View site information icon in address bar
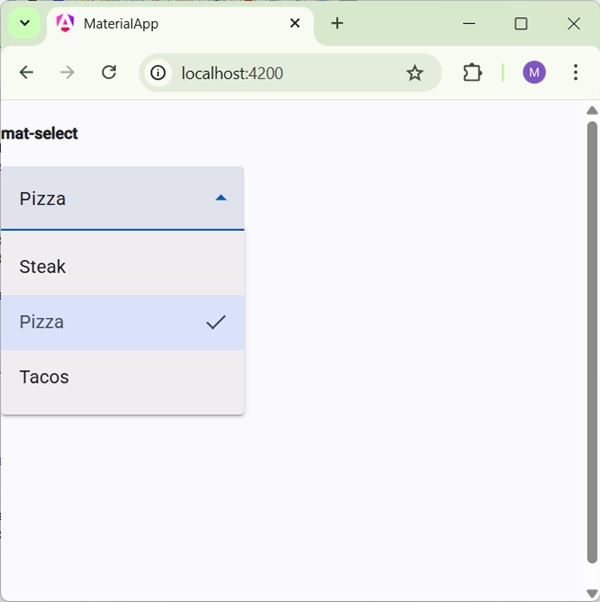Screen dimensions: 600x602 click(x=157, y=73)
